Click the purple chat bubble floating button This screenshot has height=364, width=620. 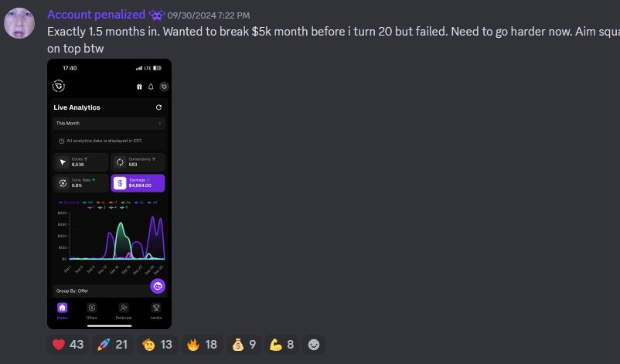tap(158, 286)
